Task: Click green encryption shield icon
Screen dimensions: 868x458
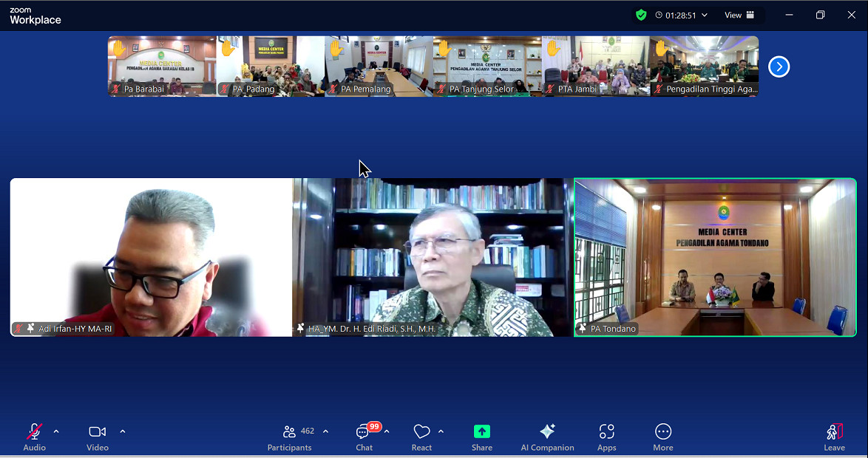Action: (641, 15)
